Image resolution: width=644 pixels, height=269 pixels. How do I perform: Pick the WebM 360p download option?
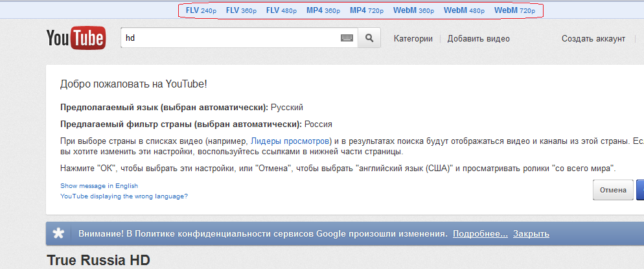(x=413, y=10)
